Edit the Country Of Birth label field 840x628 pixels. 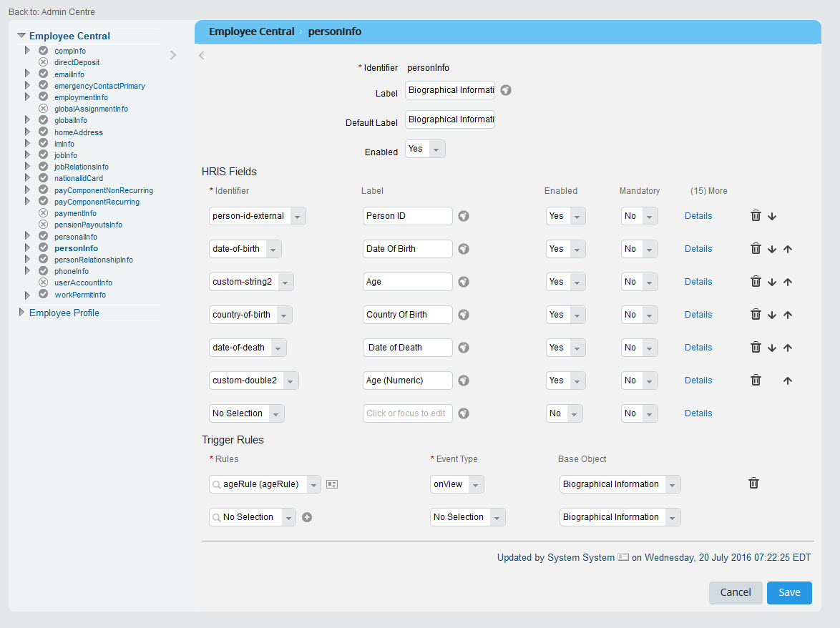[407, 314]
